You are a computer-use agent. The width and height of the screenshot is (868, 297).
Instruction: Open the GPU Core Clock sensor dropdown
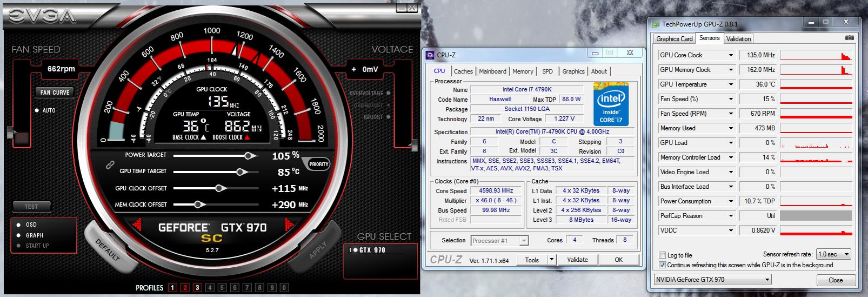[731, 55]
